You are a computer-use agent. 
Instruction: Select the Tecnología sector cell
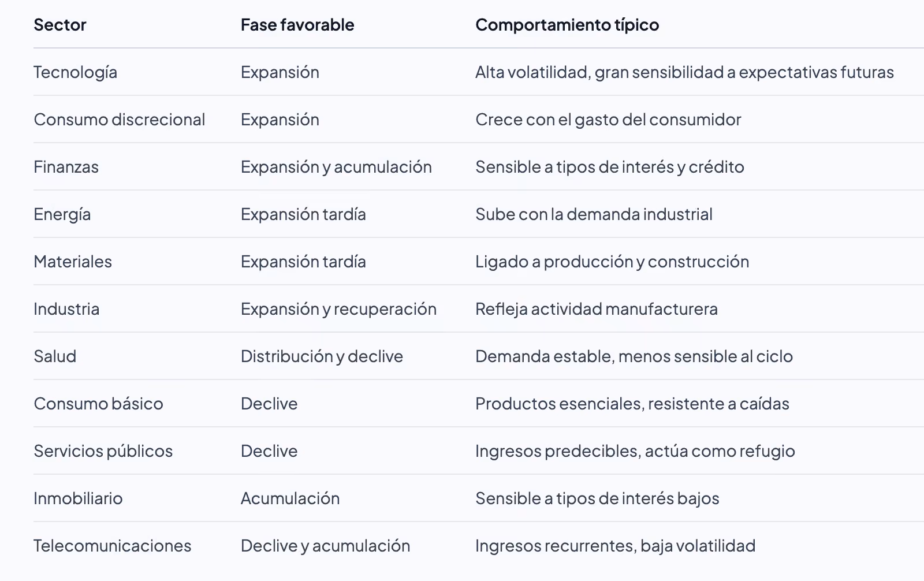tap(76, 72)
